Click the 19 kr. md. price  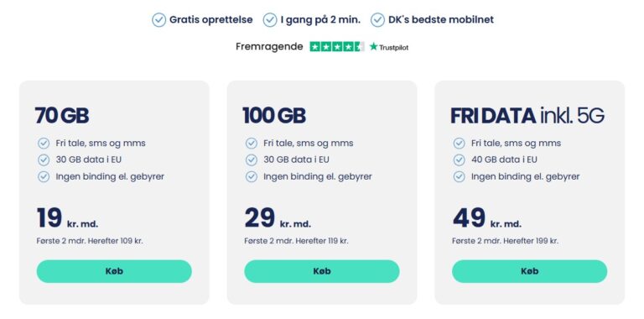(67, 218)
